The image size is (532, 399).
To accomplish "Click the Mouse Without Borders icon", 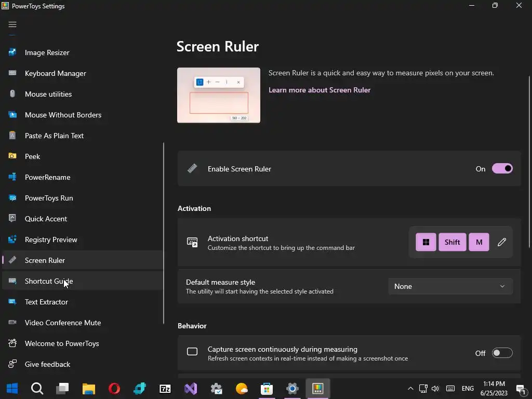I will tap(12, 115).
